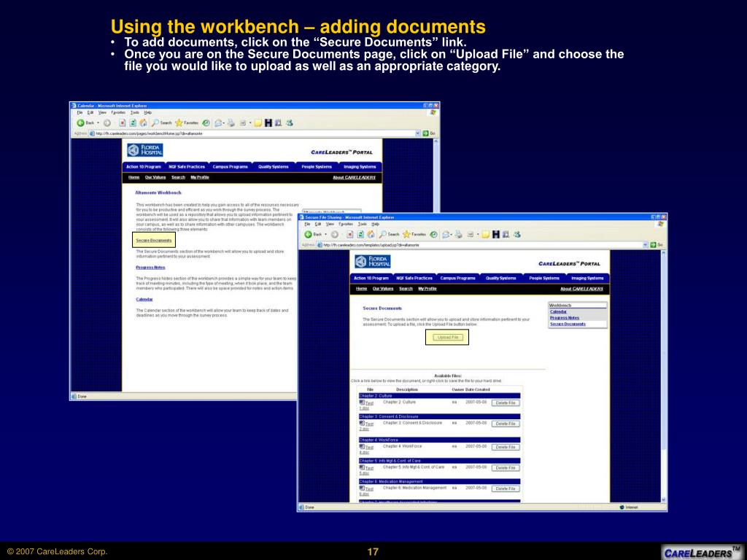The image size is (747, 560).
Task: Select Action 10 Program tab in Secure File Sharing
Action: (x=371, y=278)
